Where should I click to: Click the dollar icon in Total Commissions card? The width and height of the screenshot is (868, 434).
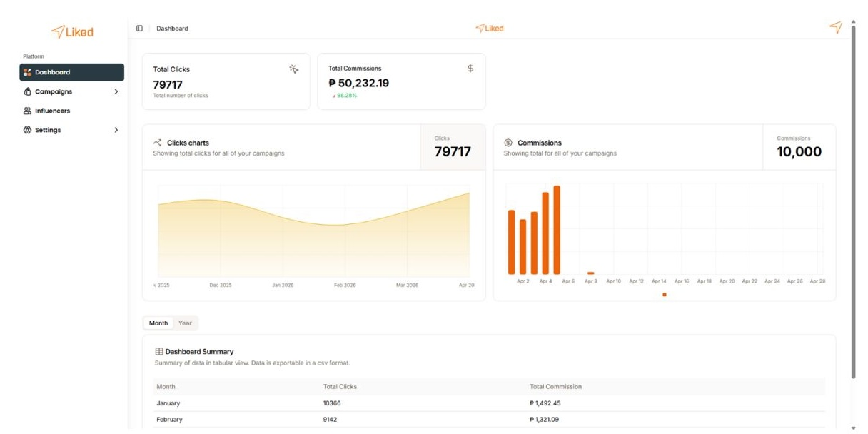470,69
